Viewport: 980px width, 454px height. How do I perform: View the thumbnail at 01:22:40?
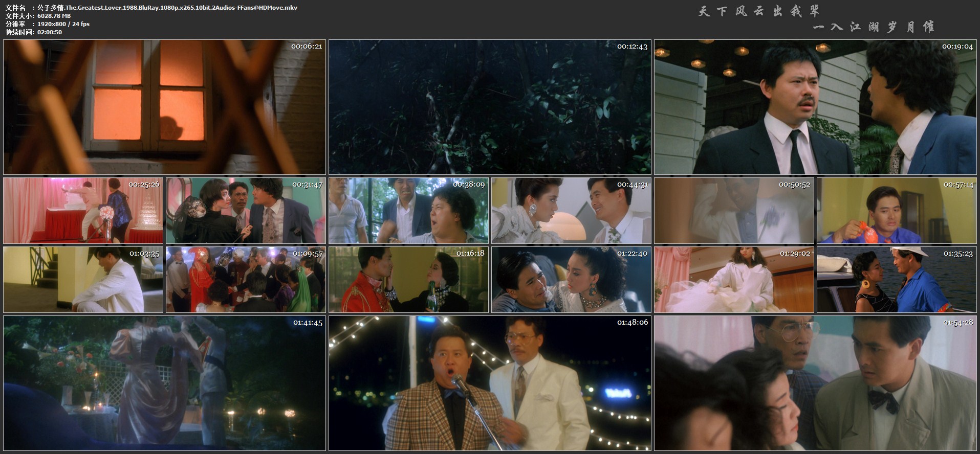pyautogui.click(x=571, y=280)
